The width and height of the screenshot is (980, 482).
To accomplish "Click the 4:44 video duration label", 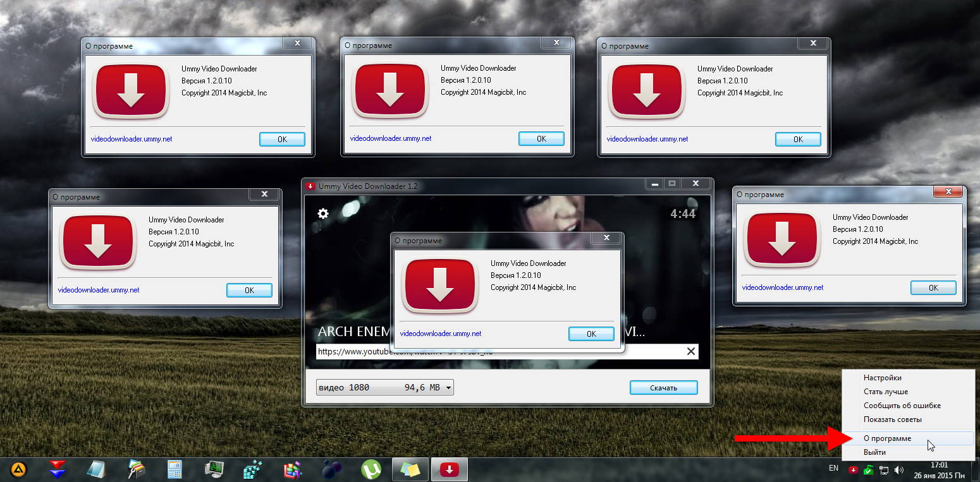I will pyautogui.click(x=683, y=214).
